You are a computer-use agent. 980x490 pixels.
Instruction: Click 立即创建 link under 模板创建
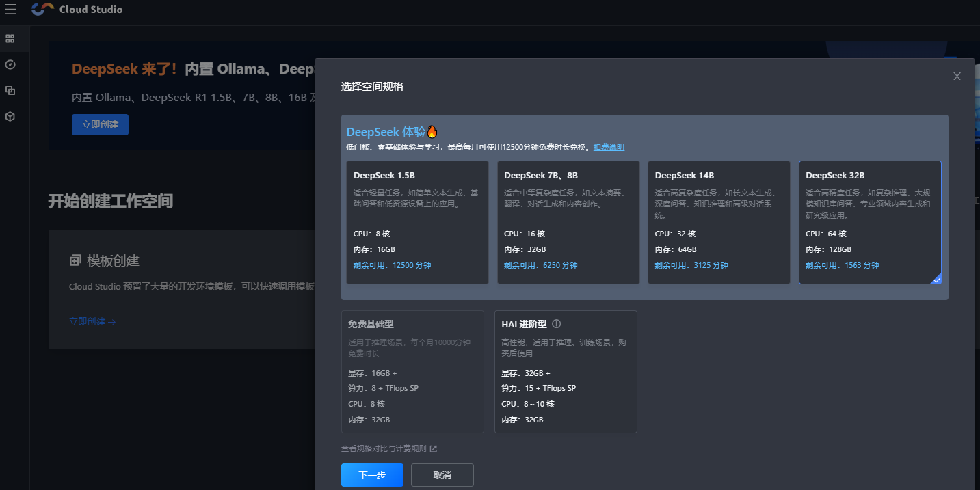[x=92, y=321]
